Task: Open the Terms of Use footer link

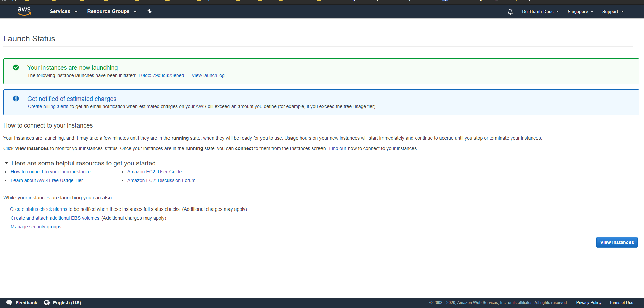Action: pos(621,303)
